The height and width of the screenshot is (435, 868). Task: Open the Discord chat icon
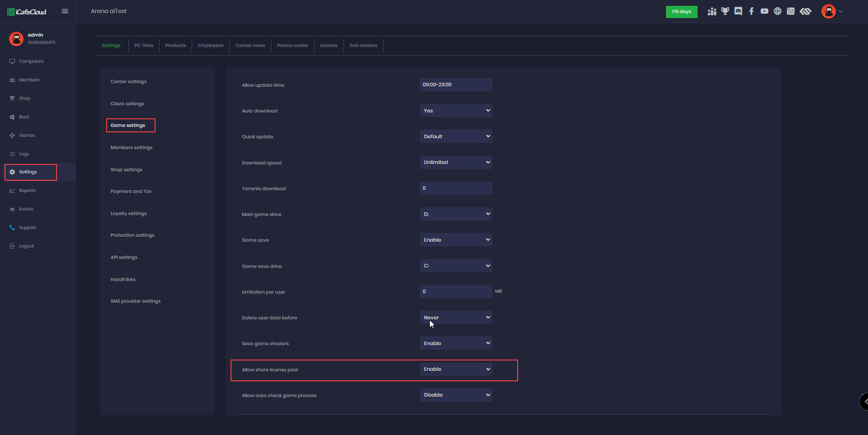(738, 11)
